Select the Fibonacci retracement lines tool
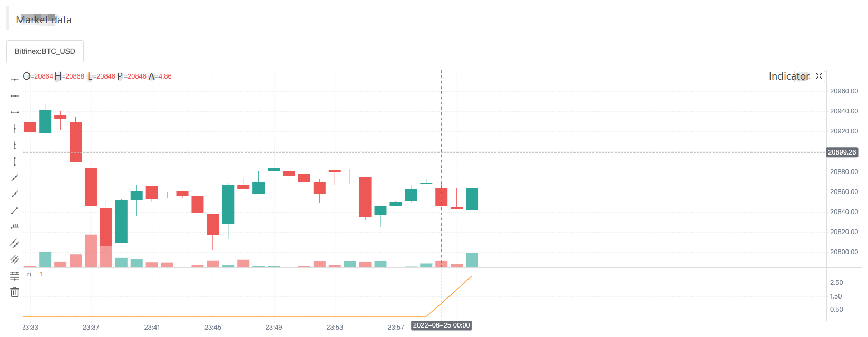868x337 pixels. [x=15, y=276]
